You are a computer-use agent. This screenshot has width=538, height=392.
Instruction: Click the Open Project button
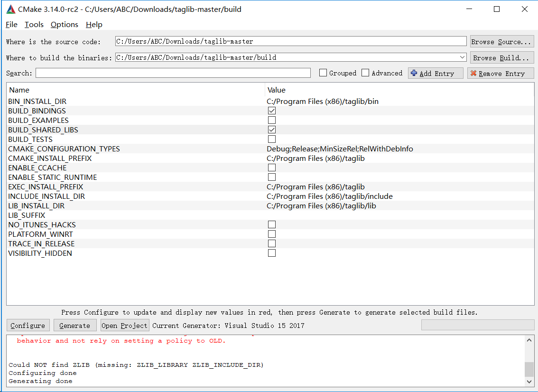coord(124,325)
